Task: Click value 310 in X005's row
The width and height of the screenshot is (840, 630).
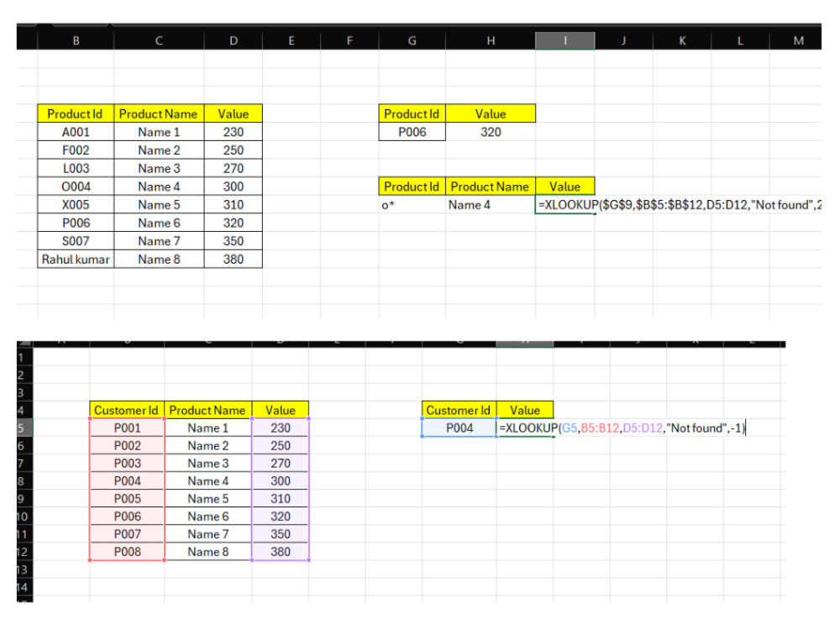Action: (234, 205)
